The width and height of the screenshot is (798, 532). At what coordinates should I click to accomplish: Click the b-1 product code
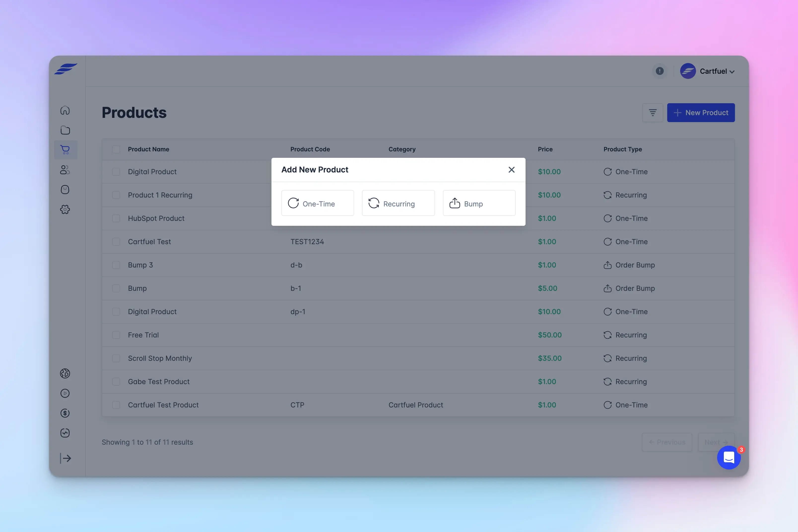(296, 288)
